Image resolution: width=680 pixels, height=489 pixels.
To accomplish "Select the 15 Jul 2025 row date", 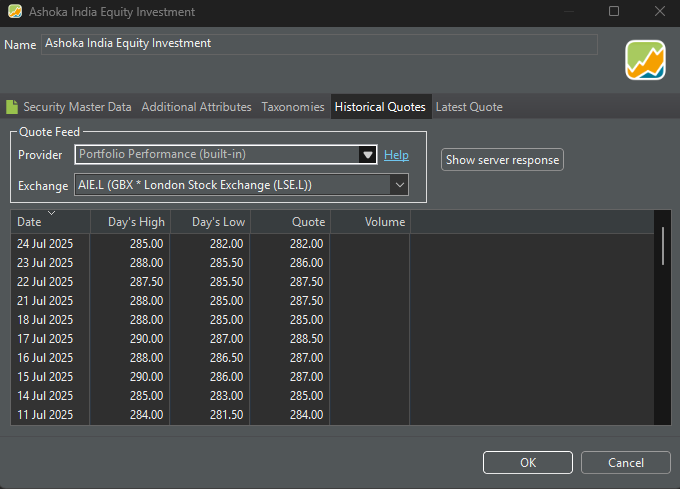I will coord(45,377).
